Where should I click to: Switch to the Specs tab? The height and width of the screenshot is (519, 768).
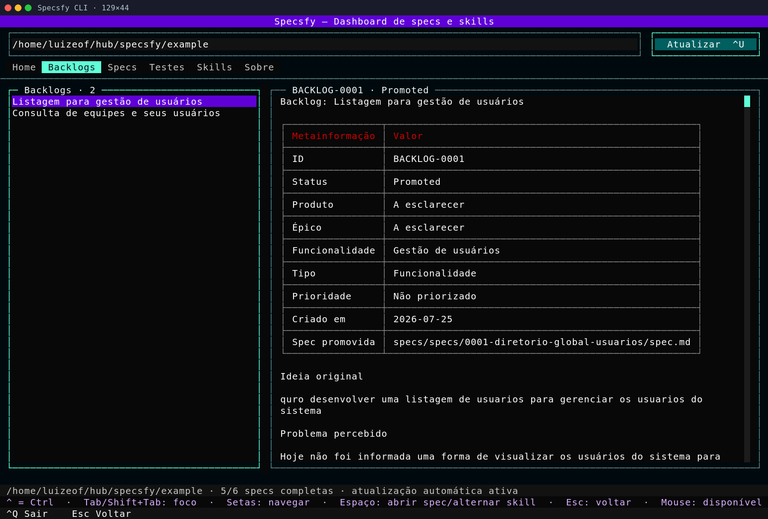tap(122, 67)
